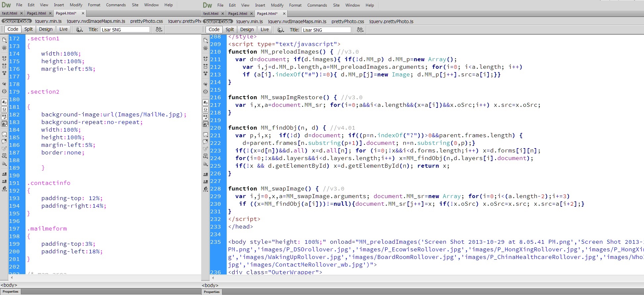Click Select Parent Tag icon in left window
Image resolution: width=644 pixels, height=295 pixels.
pos(4,84)
